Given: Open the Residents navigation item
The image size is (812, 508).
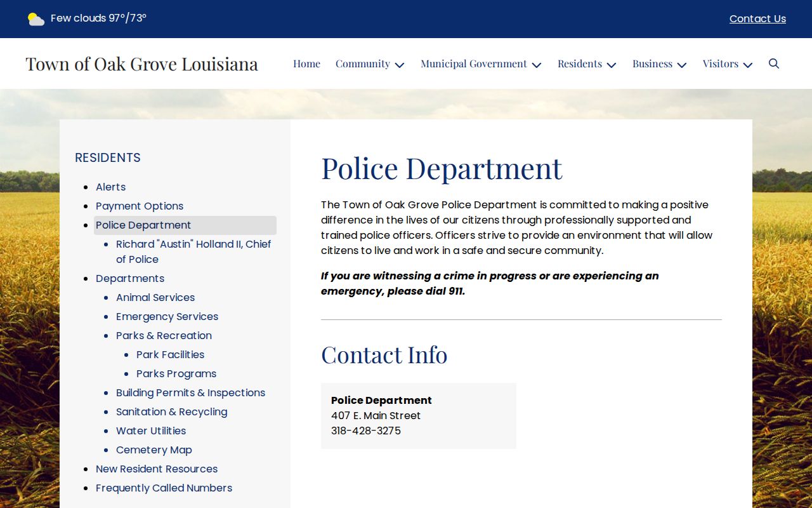Looking at the screenshot, I should 580,63.
